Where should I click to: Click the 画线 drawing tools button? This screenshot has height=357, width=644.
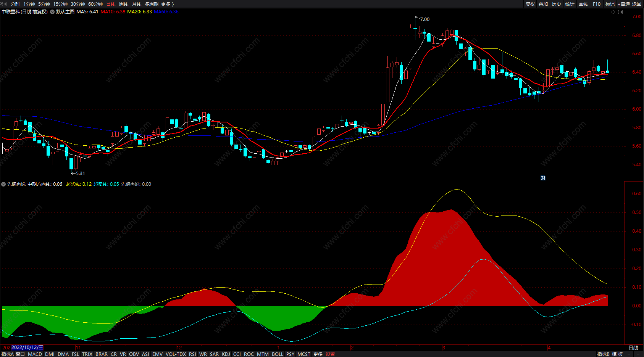click(583, 4)
